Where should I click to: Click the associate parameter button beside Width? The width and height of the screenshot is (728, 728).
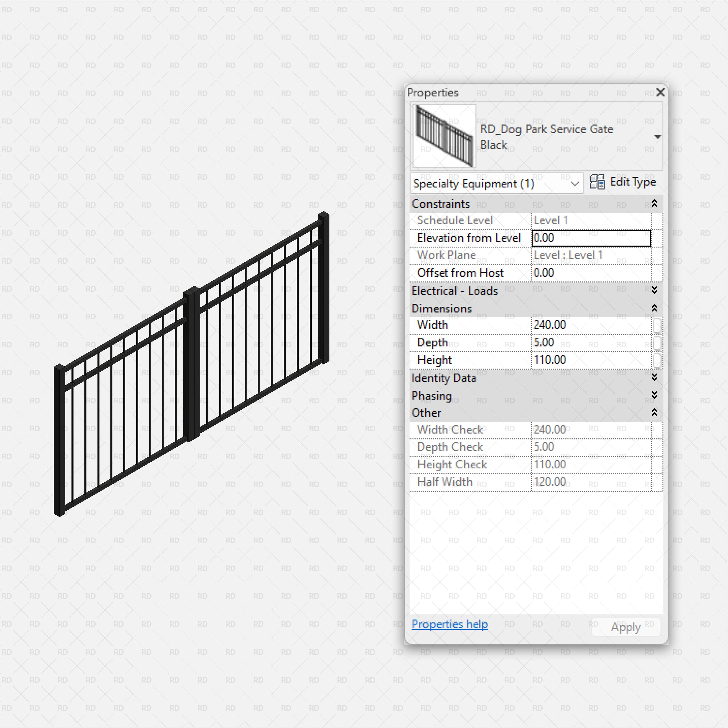657,325
